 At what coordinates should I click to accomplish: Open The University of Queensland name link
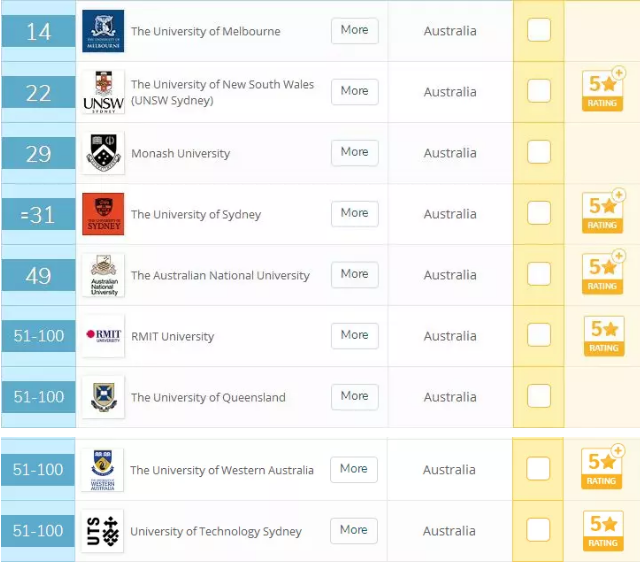point(208,397)
